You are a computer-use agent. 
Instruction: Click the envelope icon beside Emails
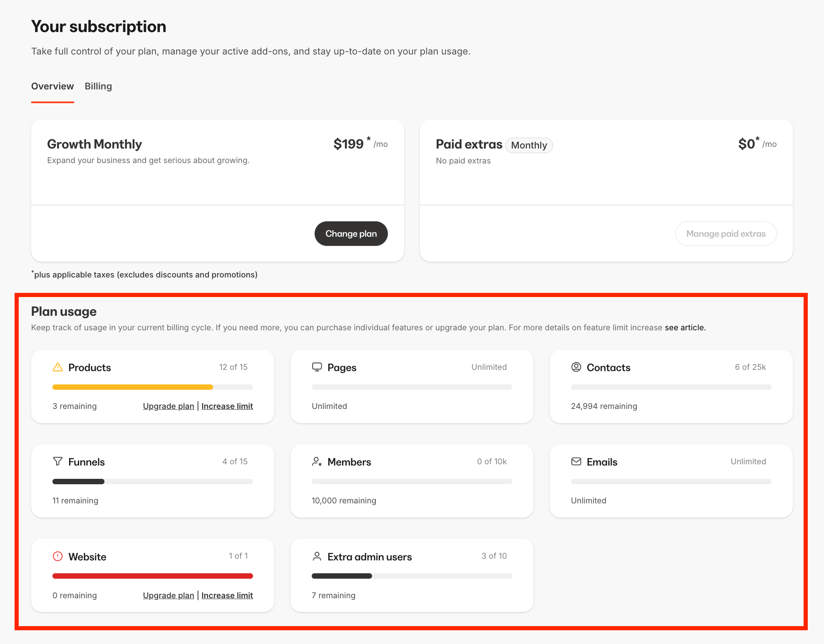[x=576, y=461]
